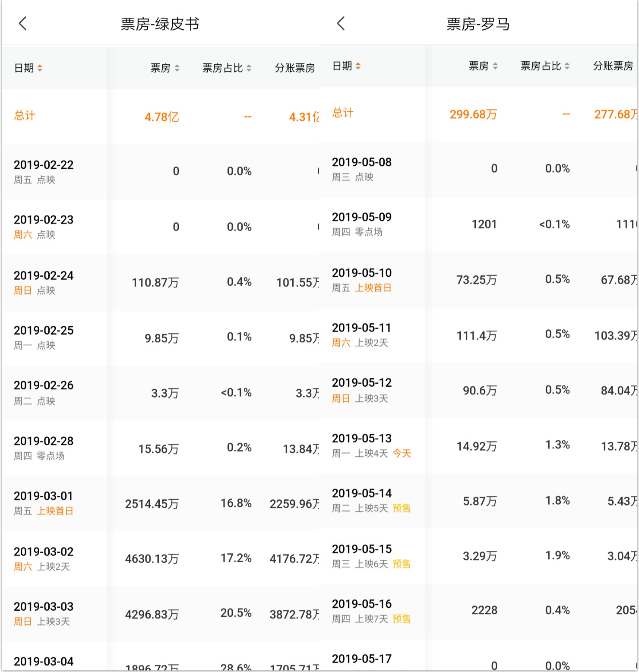Go back from 票房-罗马 page
Screen dimensions: 639x672
click(341, 23)
